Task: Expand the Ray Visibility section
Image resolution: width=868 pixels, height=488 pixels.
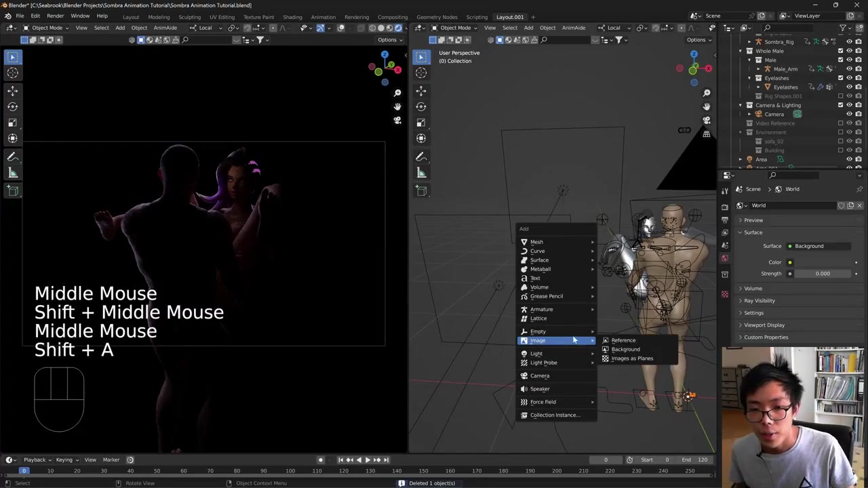Action: (x=759, y=300)
